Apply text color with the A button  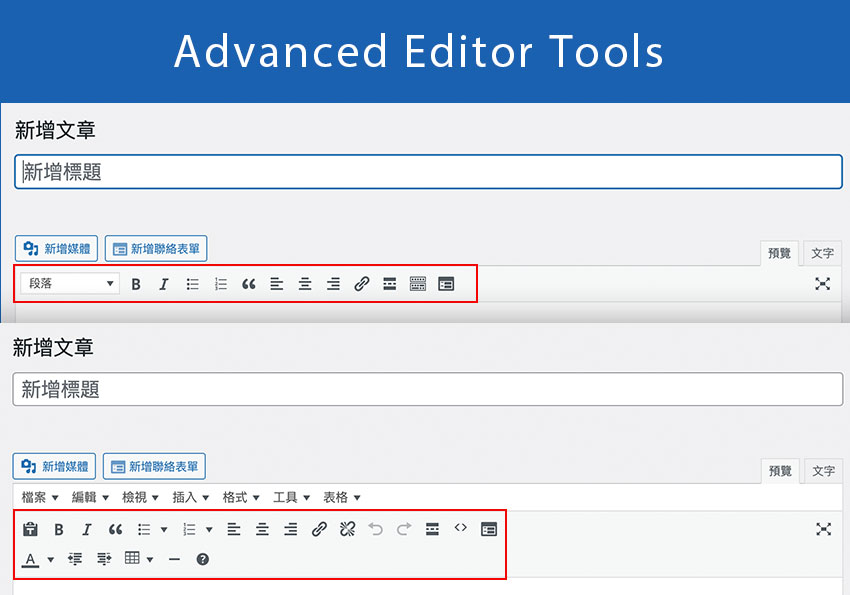(x=30, y=559)
